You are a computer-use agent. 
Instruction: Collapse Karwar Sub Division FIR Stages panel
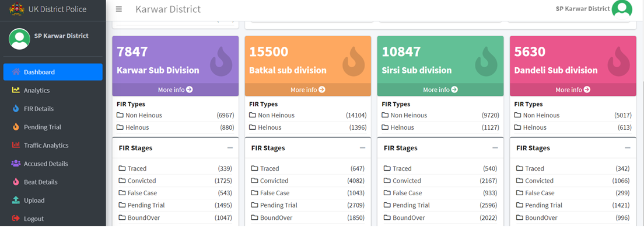pos(230,148)
